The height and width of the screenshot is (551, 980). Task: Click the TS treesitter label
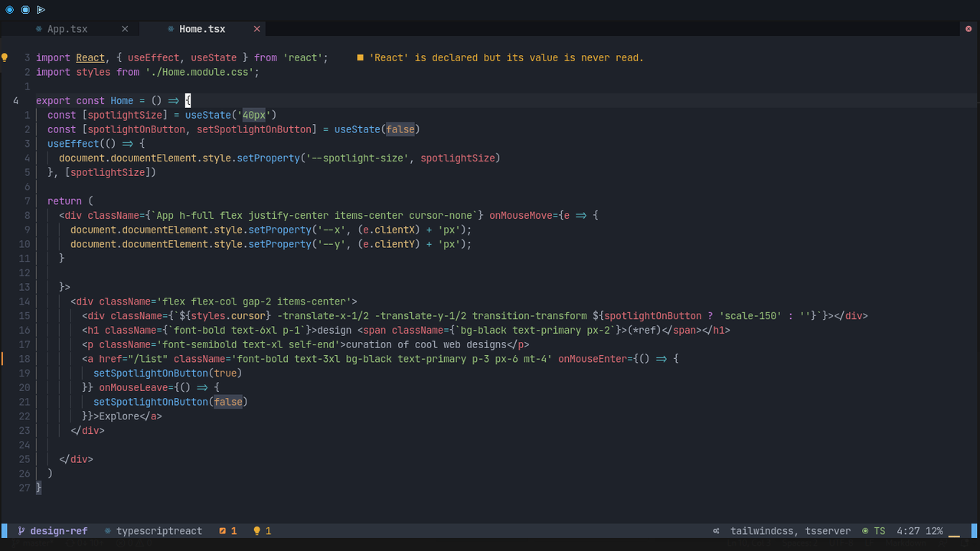tap(880, 530)
